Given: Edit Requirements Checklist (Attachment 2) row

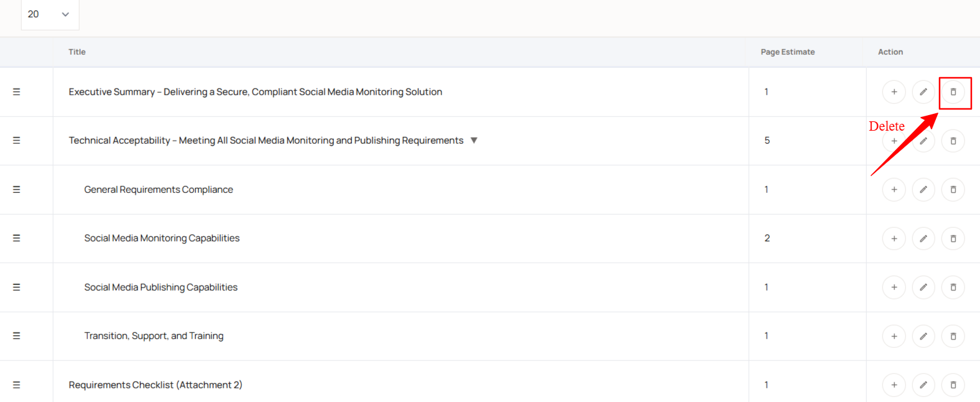Looking at the screenshot, I should coord(923,385).
